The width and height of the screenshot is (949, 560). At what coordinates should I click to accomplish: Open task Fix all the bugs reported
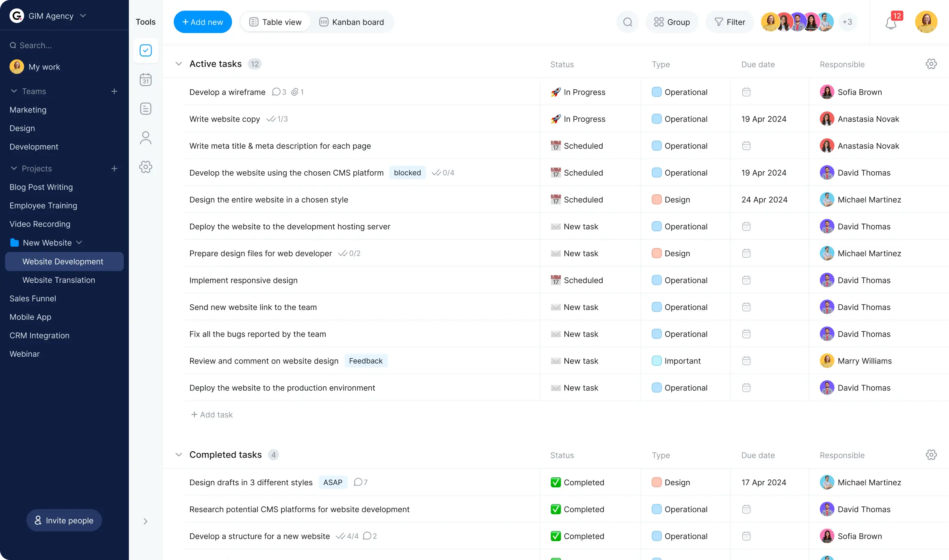[258, 334]
